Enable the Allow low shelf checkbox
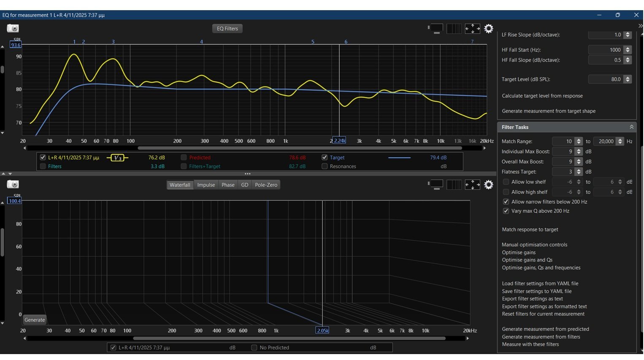Viewport: 644px width, 360px height. [x=506, y=182]
